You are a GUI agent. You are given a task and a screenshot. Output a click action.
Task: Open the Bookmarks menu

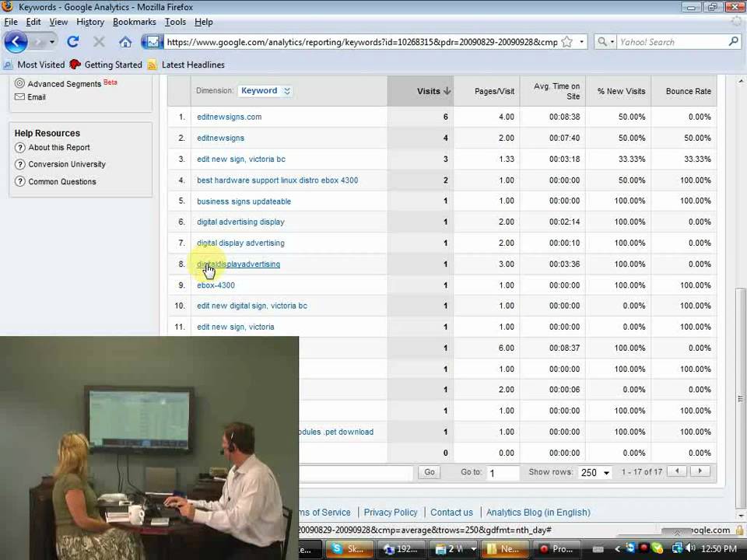[135, 22]
